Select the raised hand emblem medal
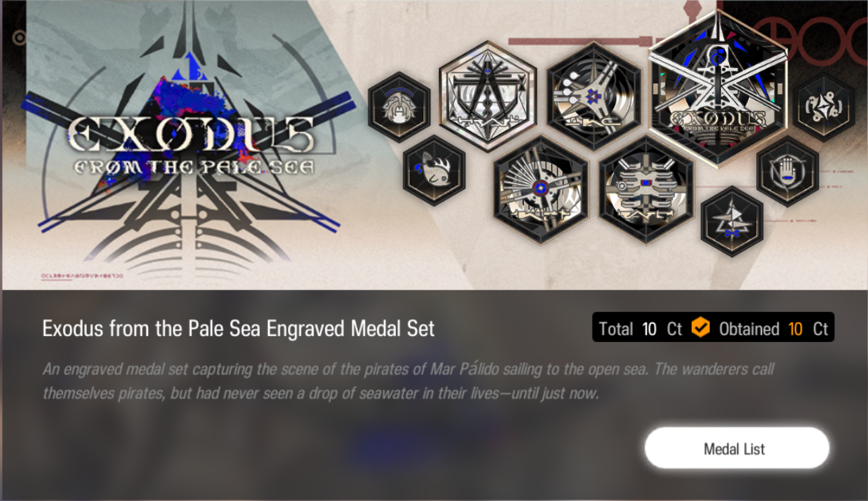Viewport: 868px width, 501px height. click(787, 171)
